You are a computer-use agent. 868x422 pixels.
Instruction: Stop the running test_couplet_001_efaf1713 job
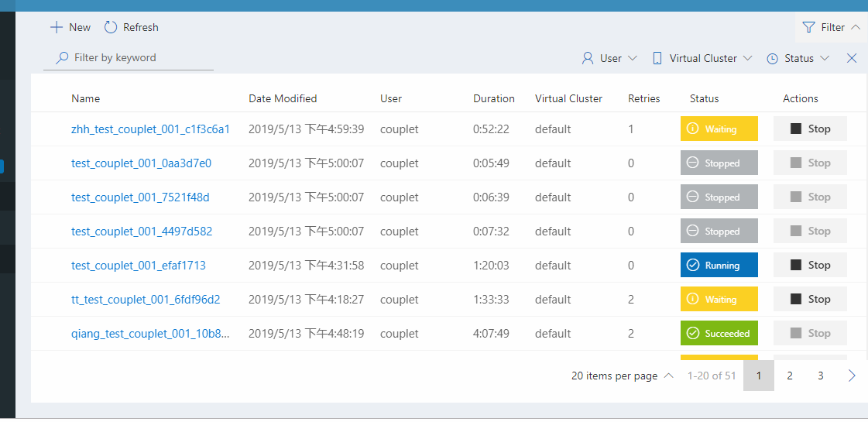point(810,266)
